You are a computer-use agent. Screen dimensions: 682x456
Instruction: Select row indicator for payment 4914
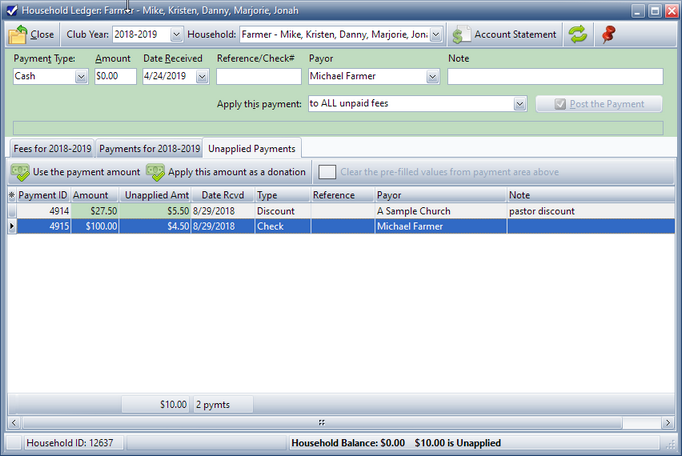click(x=12, y=211)
